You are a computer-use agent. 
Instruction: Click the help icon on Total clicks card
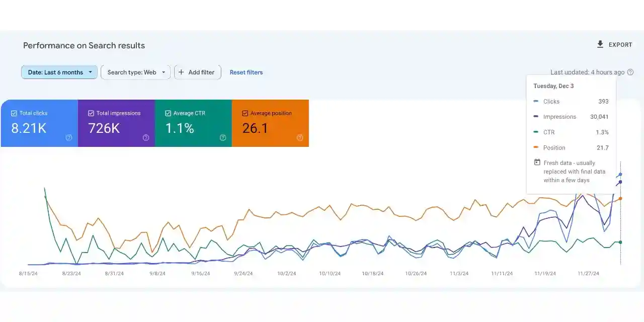(69, 137)
